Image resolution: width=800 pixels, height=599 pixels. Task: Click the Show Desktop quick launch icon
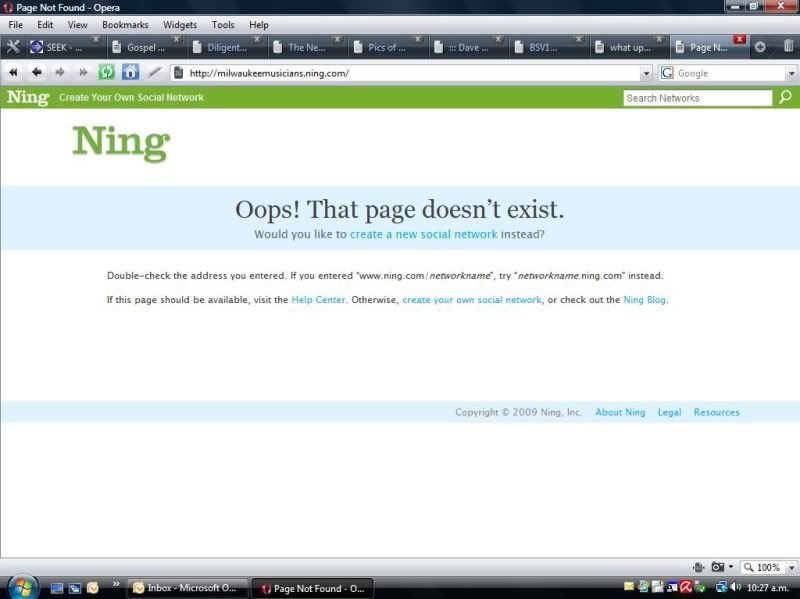[x=57, y=588]
